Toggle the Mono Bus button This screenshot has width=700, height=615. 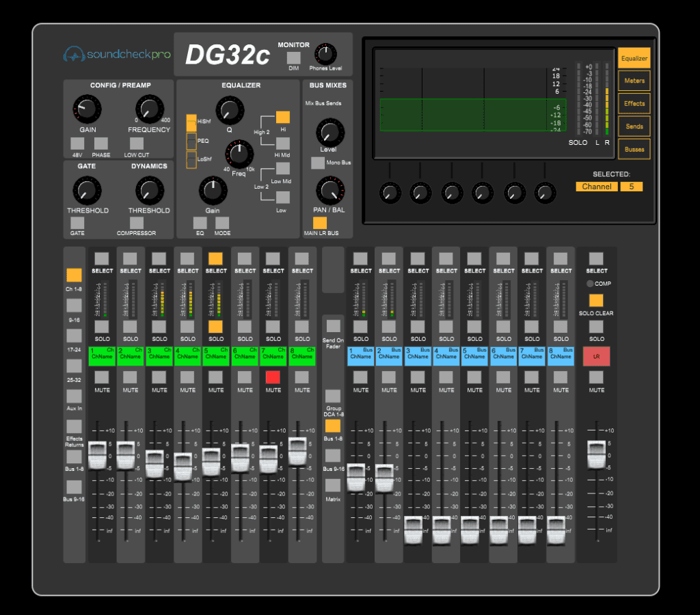coord(318,163)
